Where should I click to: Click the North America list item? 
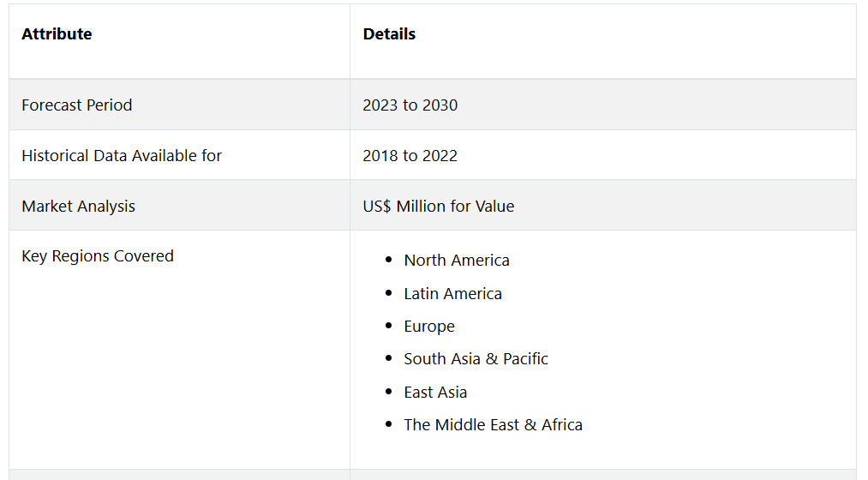pos(457,261)
